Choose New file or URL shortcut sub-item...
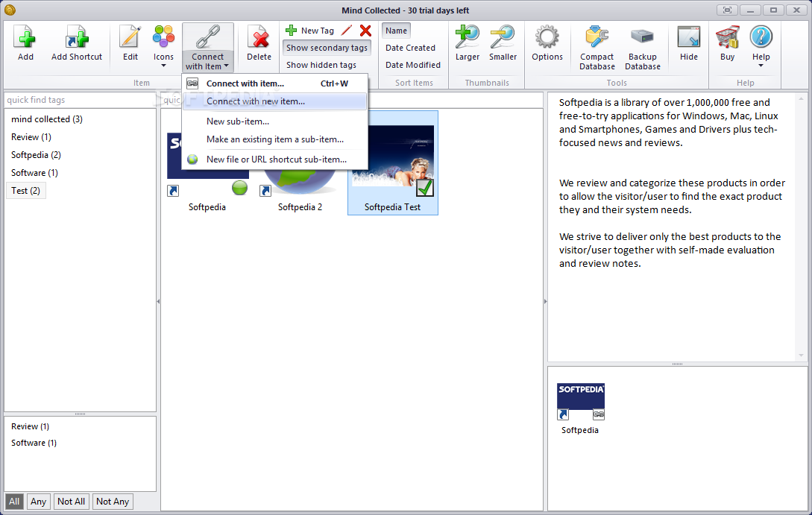This screenshot has width=812, height=515. [275, 159]
